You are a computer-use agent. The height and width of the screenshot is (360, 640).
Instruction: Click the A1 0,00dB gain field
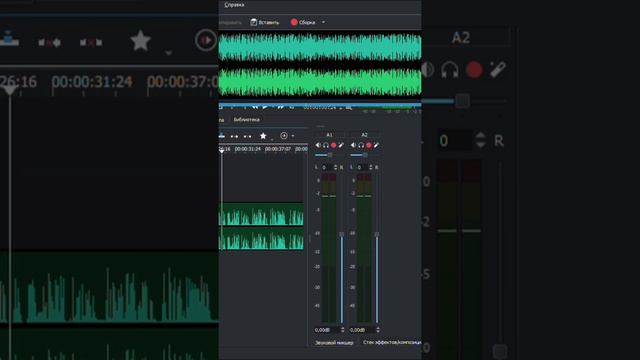(x=327, y=330)
